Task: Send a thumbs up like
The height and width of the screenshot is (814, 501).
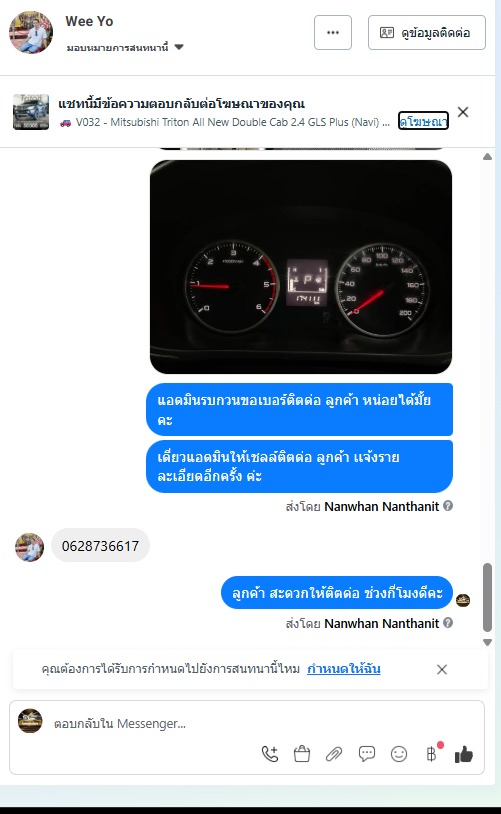Action: [464, 754]
